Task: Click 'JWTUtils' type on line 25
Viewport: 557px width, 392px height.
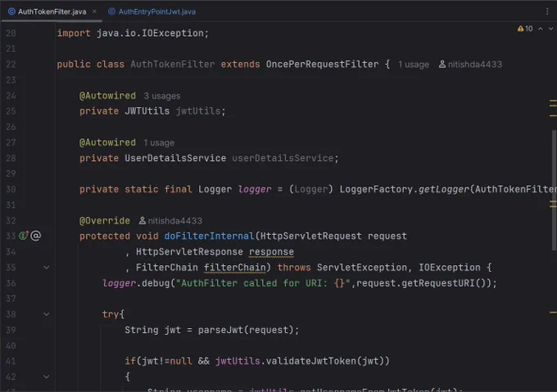Action: pyautogui.click(x=147, y=111)
